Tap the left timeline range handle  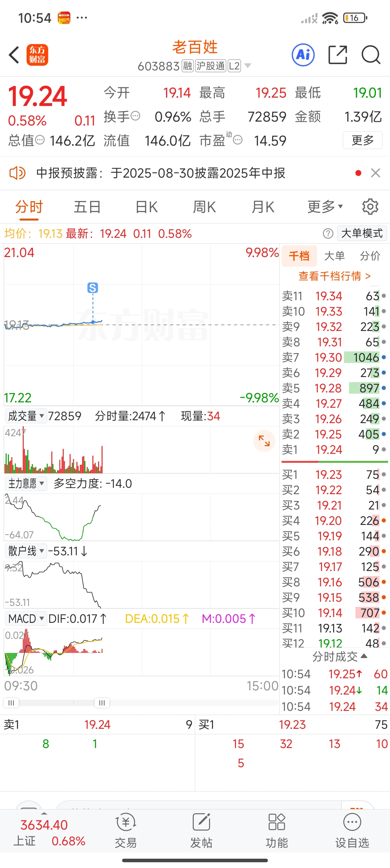tap(11, 703)
